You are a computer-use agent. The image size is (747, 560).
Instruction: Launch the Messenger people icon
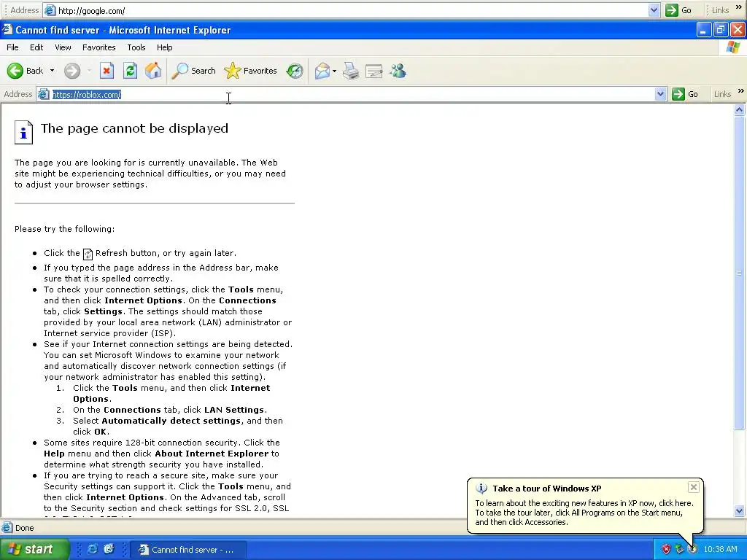398,71
